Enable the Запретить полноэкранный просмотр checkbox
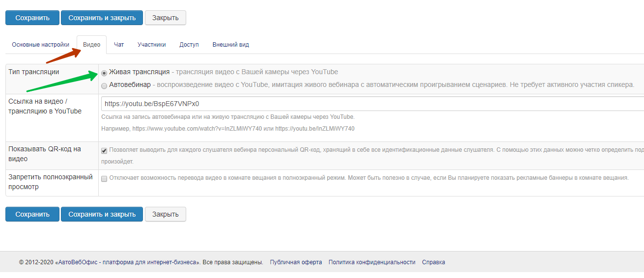Viewport: 644px width, 278px height. click(x=104, y=178)
